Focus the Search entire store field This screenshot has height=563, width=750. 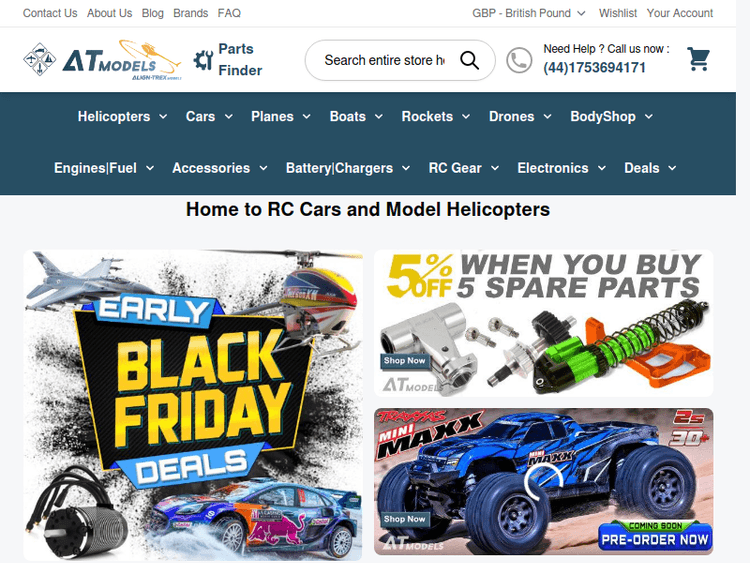click(x=384, y=60)
